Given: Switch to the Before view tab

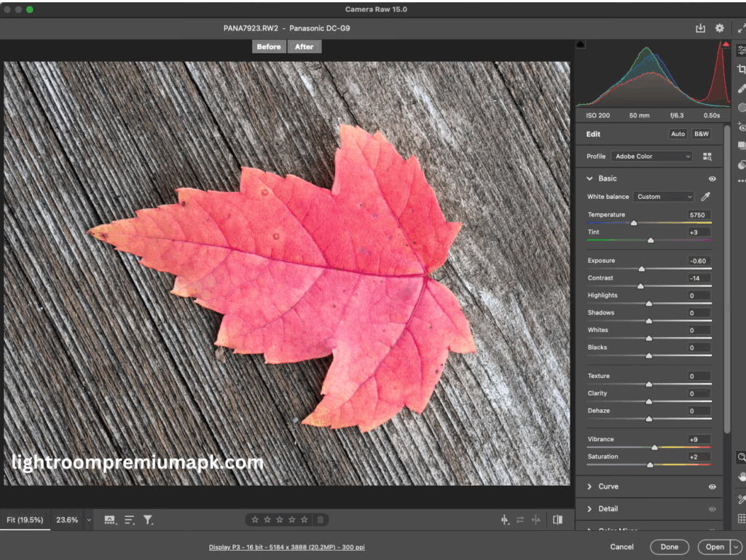Looking at the screenshot, I should [x=269, y=46].
